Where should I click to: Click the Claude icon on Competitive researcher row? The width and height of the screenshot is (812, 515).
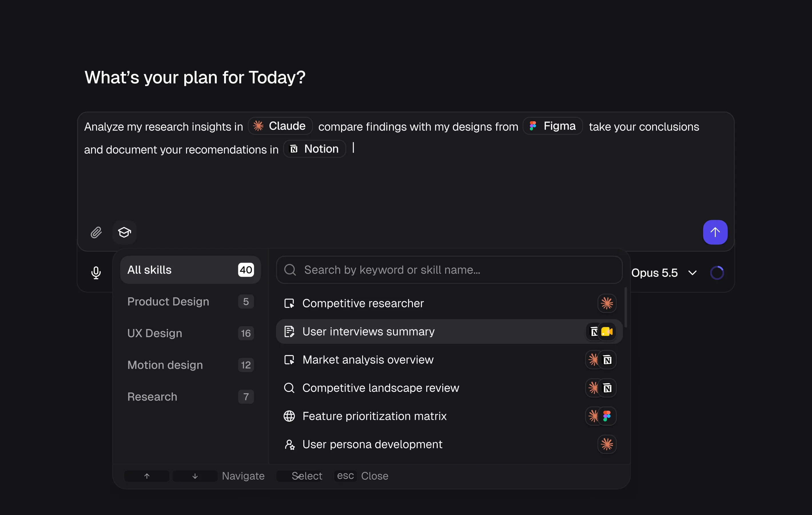pyautogui.click(x=607, y=303)
